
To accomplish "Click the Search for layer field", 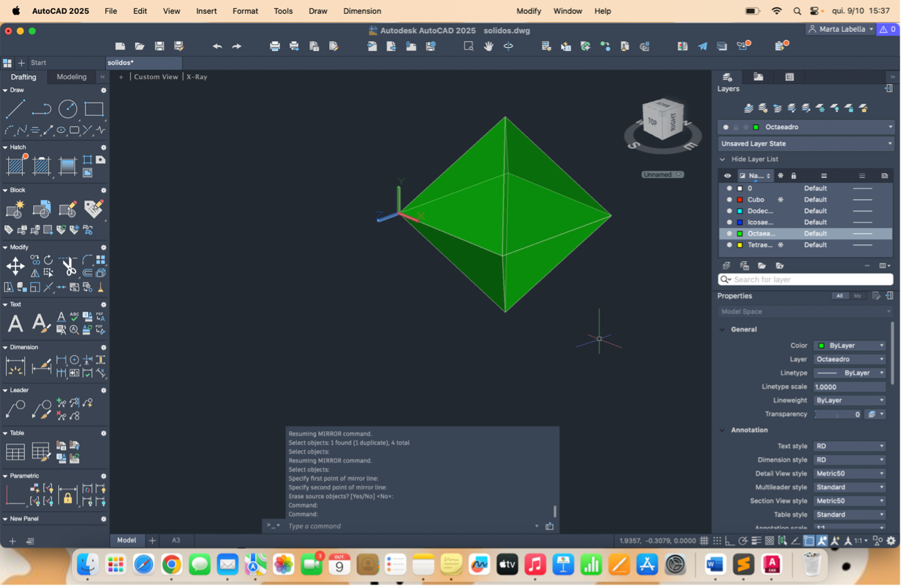I will pos(806,280).
